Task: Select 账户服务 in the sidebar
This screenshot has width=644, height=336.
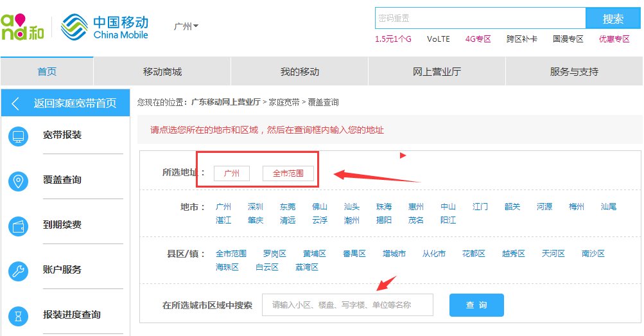Action: click(x=62, y=269)
